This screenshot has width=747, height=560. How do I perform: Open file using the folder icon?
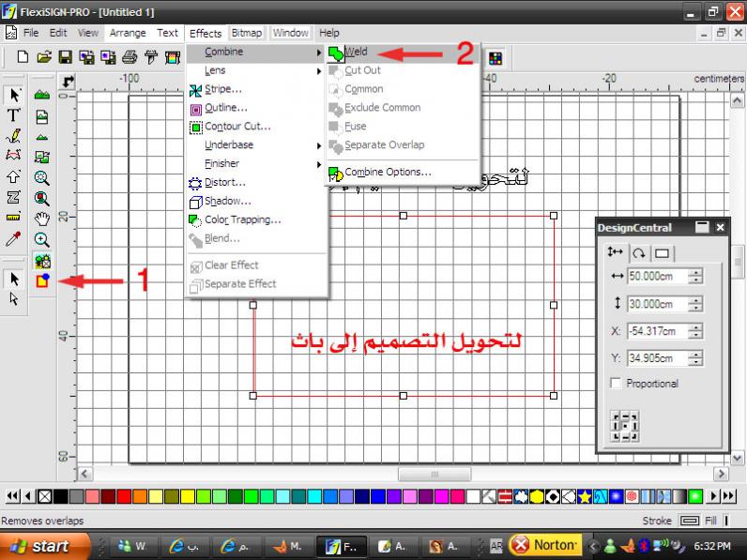click(x=44, y=57)
